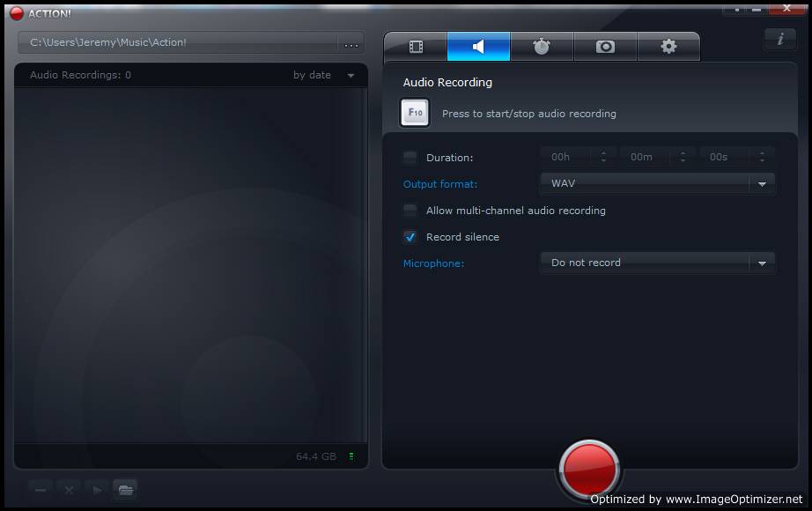812x511 pixels.
Task: Open the recordings folder icon
Action: pos(125,490)
